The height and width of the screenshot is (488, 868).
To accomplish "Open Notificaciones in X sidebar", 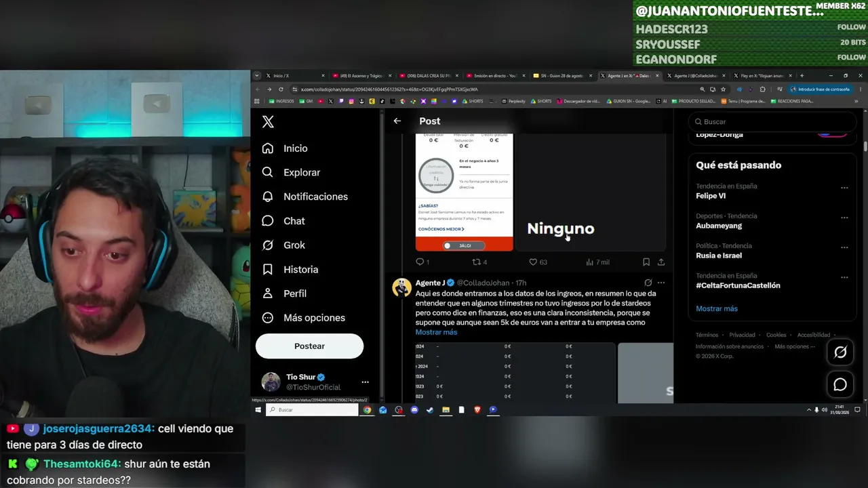I will coord(304,197).
